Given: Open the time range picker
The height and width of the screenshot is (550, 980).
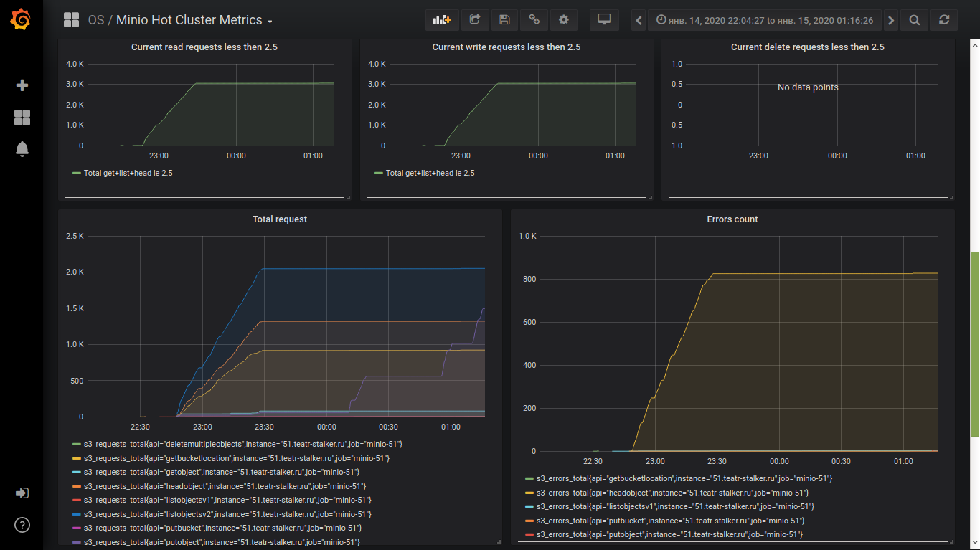Looking at the screenshot, I should pos(764,20).
